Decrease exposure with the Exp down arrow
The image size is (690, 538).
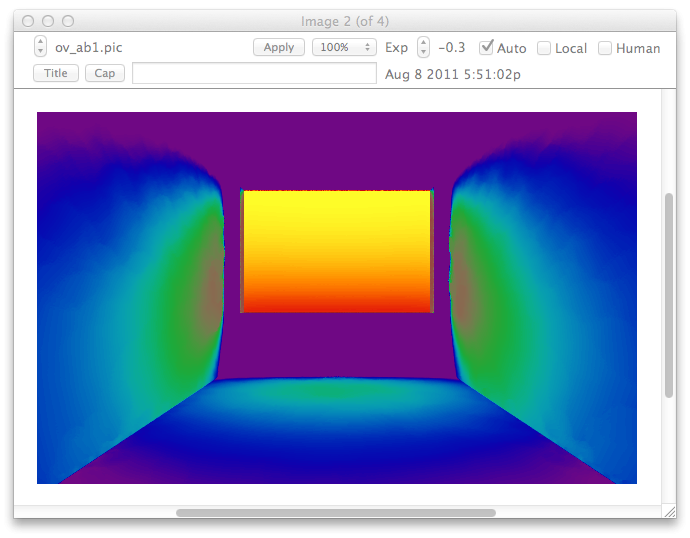[x=423, y=52]
